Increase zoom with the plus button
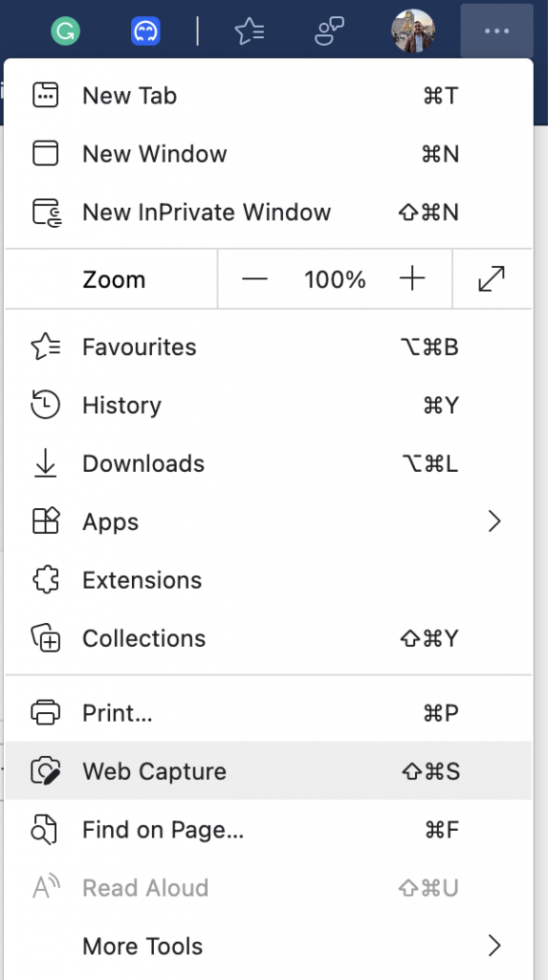548x980 pixels. pyautogui.click(x=412, y=279)
